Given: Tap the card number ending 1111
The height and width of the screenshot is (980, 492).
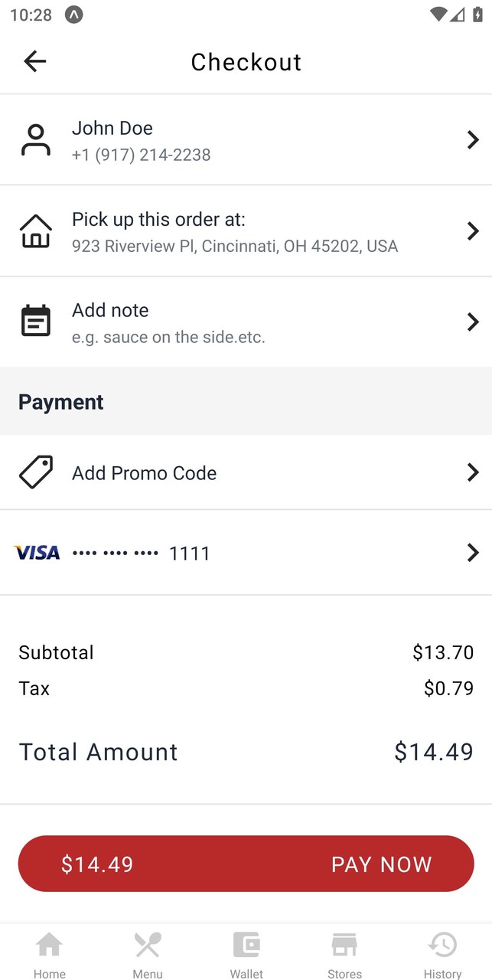Looking at the screenshot, I should tap(189, 554).
